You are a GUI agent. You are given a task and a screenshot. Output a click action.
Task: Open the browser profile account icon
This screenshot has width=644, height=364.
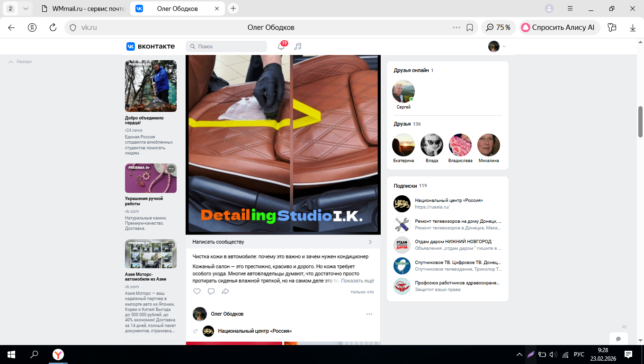pyautogui.click(x=549, y=9)
